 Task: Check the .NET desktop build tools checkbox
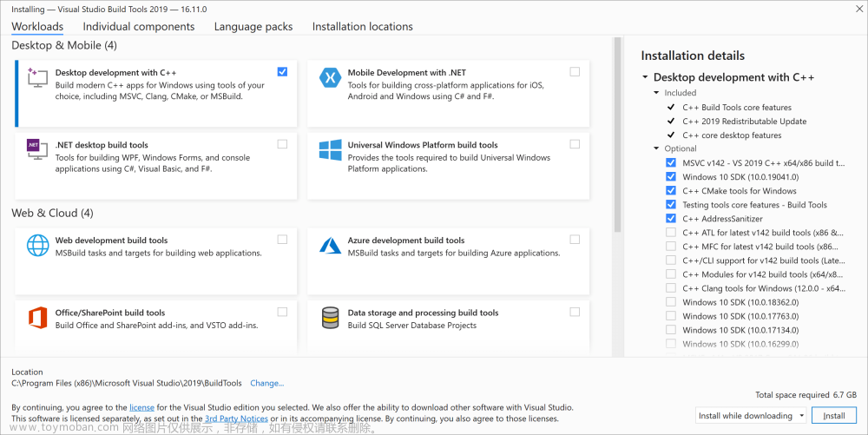point(282,144)
